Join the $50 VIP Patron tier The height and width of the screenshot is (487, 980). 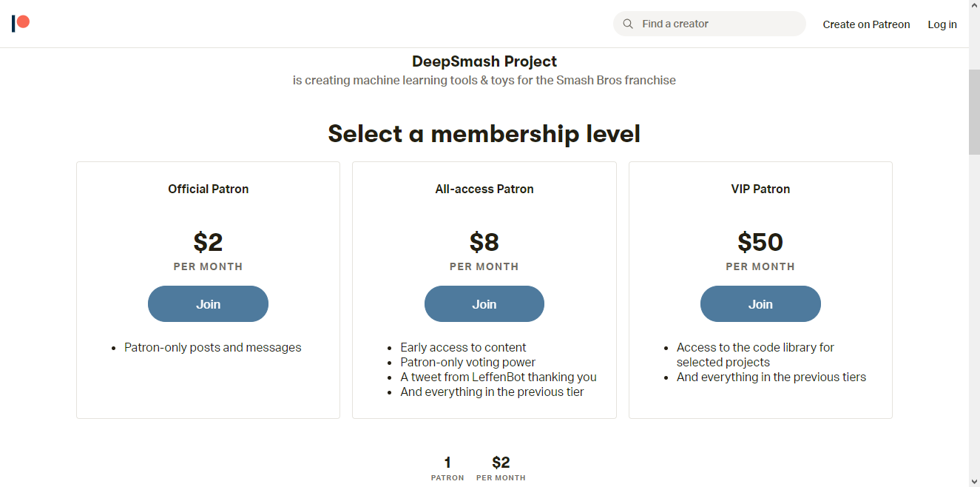tap(760, 304)
